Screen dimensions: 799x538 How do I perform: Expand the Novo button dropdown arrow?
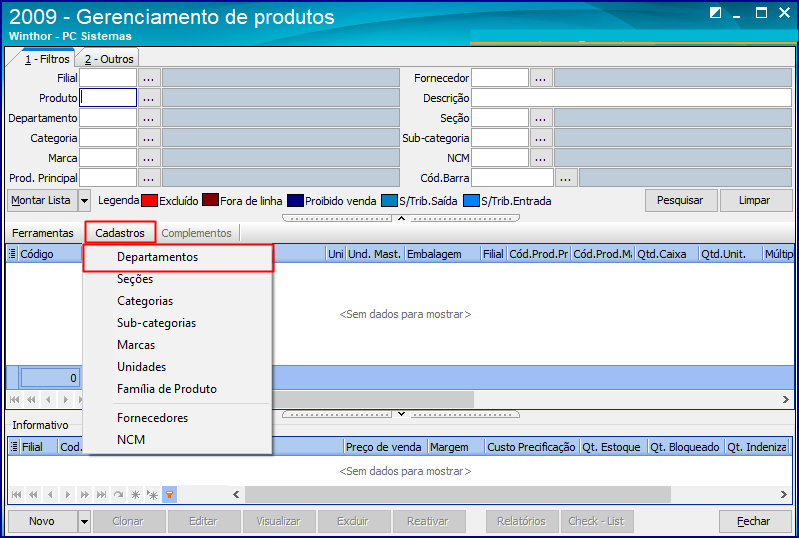[85, 522]
